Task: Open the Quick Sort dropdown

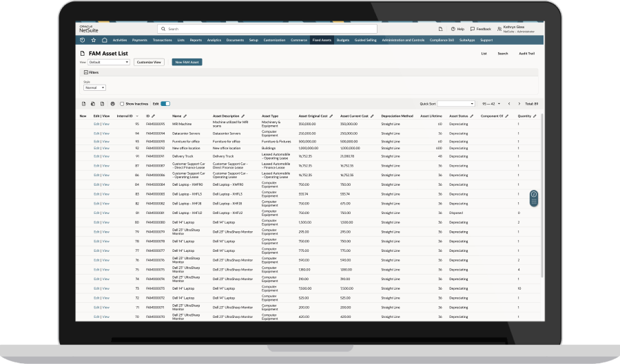Action: click(x=456, y=103)
